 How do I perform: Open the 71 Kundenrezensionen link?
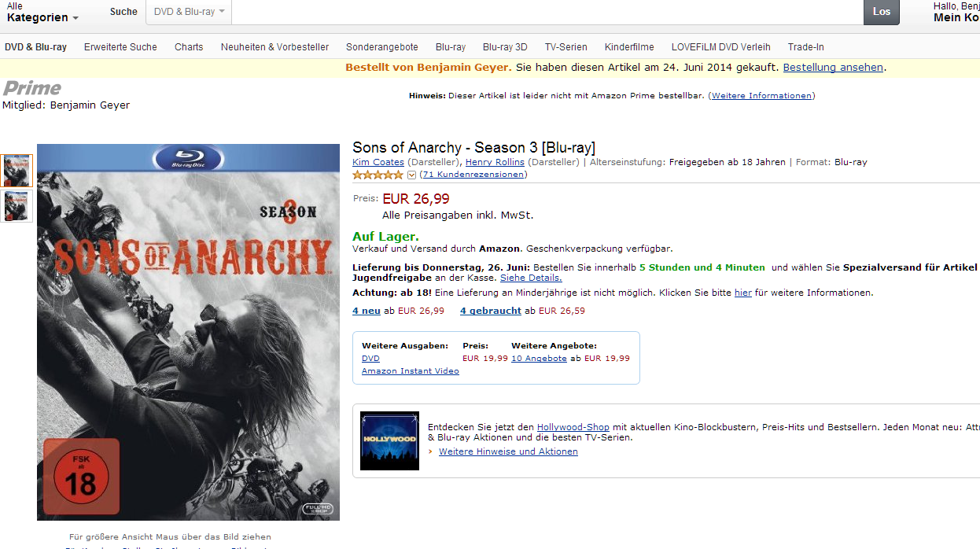coord(473,175)
